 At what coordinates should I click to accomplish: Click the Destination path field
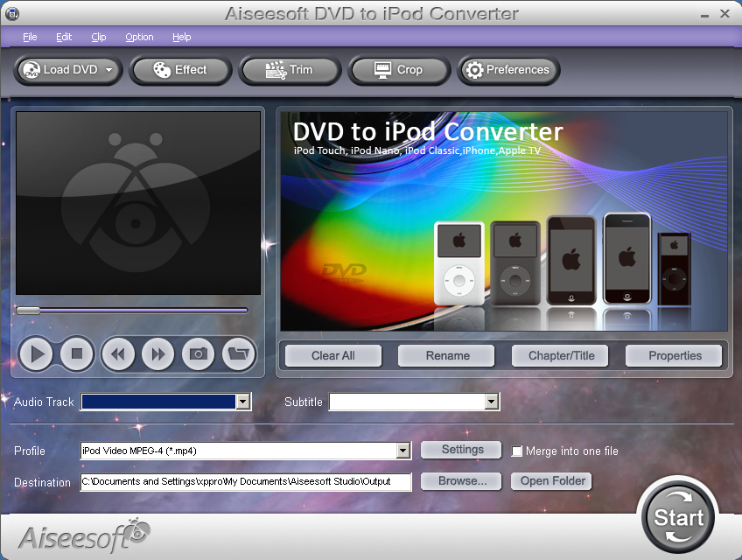pyautogui.click(x=246, y=482)
